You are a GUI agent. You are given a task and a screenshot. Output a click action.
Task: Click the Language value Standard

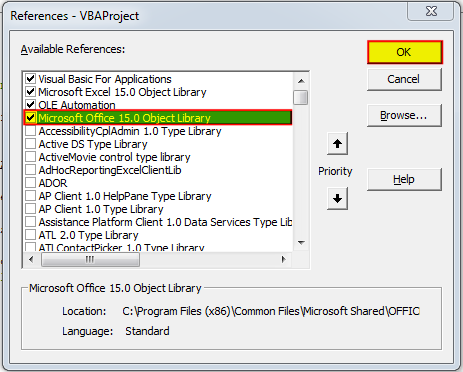click(x=147, y=331)
